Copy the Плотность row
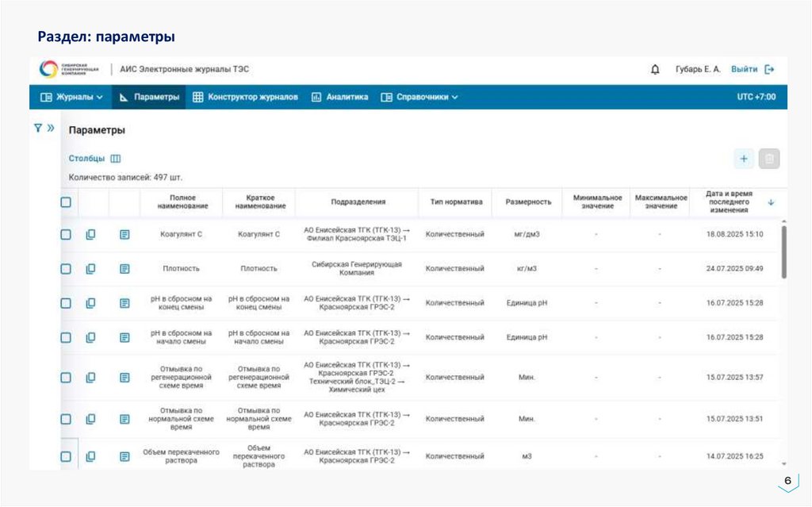812x507 pixels. tap(90, 268)
